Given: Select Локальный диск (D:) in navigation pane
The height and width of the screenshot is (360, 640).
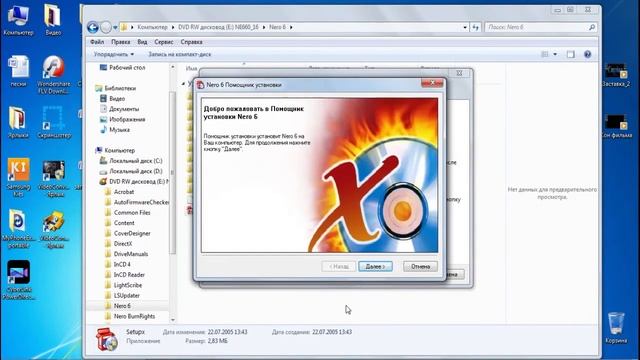Looking at the screenshot, I should [136, 171].
